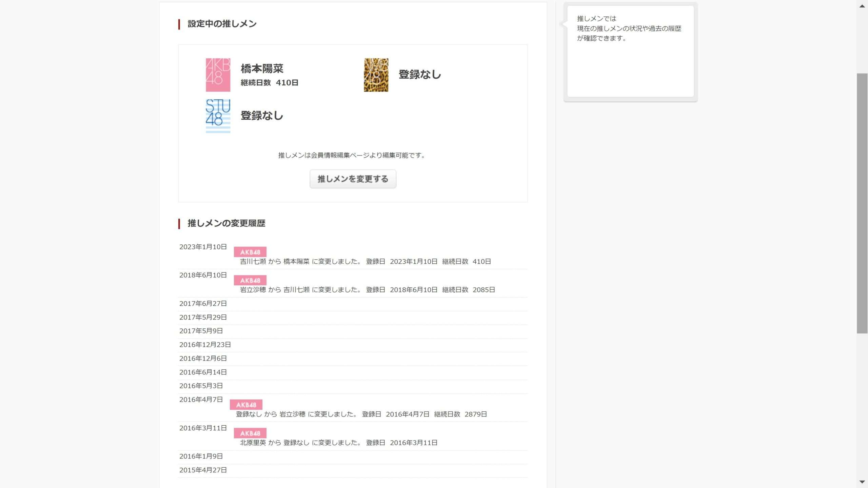This screenshot has width=868, height=488.
Task: Click the vertical scrollbar thumb
Action: click(x=862, y=203)
